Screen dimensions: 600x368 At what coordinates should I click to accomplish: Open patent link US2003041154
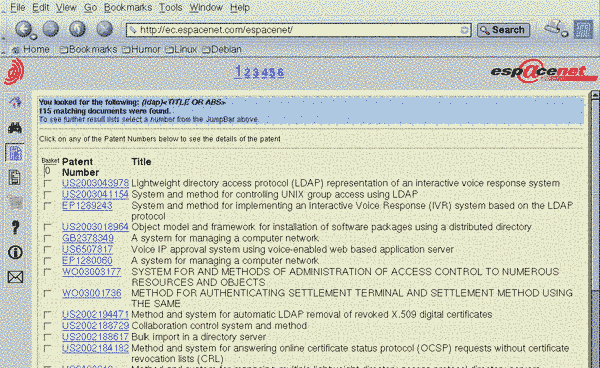(95, 194)
